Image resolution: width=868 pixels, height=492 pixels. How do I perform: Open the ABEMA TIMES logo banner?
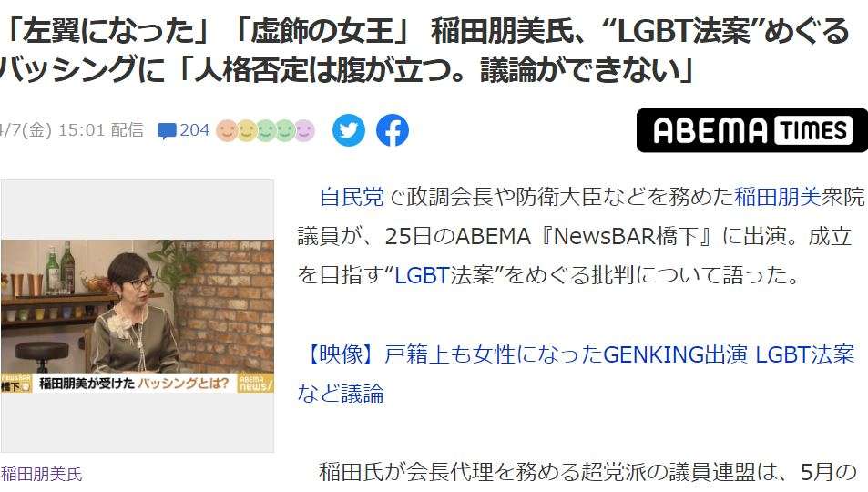coord(752,130)
